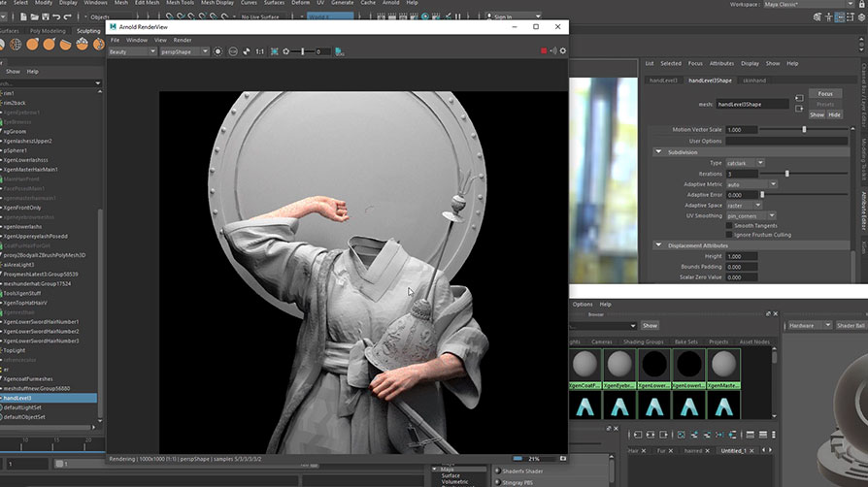
Task: Open Workspace Maya Classic dropdown
Action: [809, 5]
